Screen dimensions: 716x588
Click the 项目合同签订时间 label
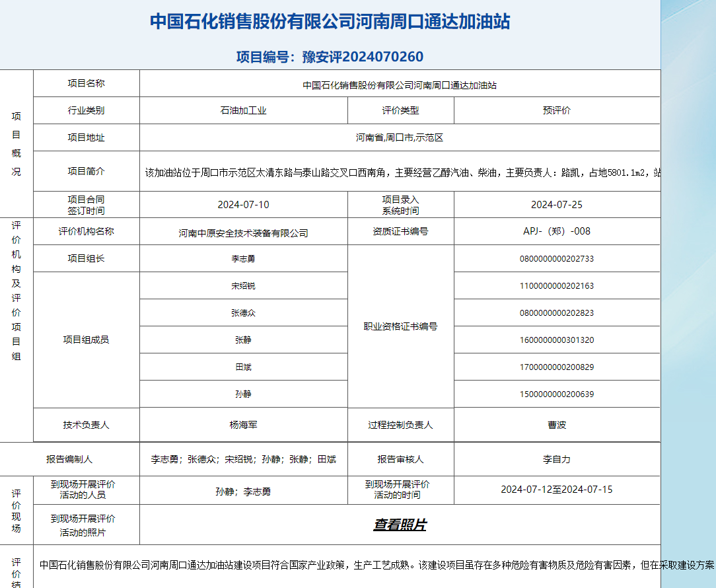[x=87, y=205]
